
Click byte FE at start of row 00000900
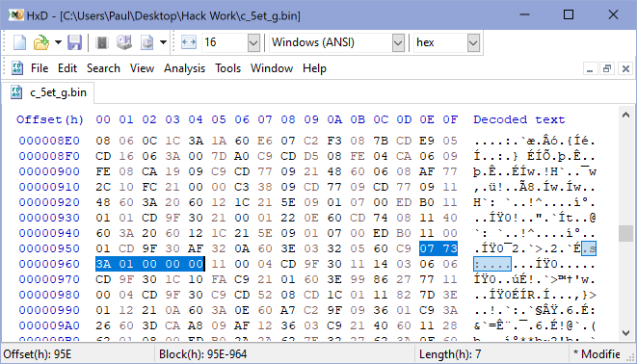coord(103,171)
